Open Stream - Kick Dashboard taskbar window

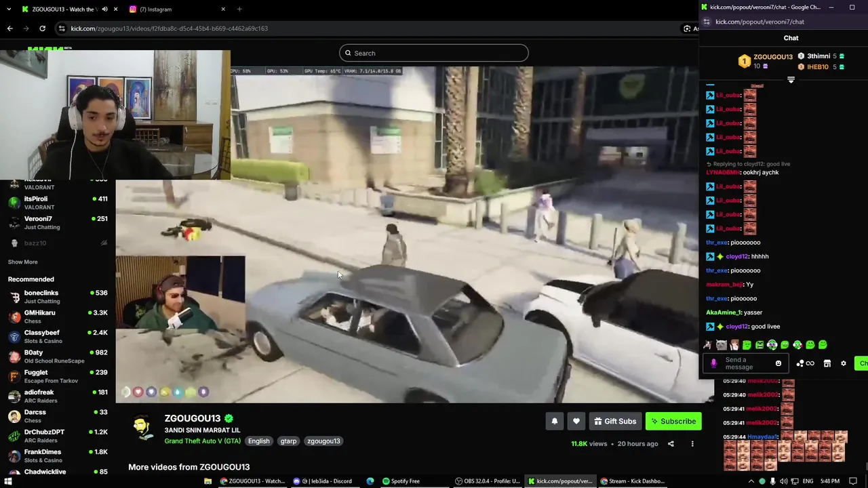pos(632,481)
